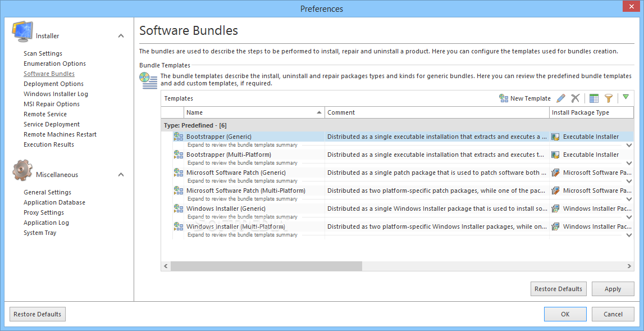The height and width of the screenshot is (331, 644).
Task: Sort by the Name column header
Action: [254, 112]
